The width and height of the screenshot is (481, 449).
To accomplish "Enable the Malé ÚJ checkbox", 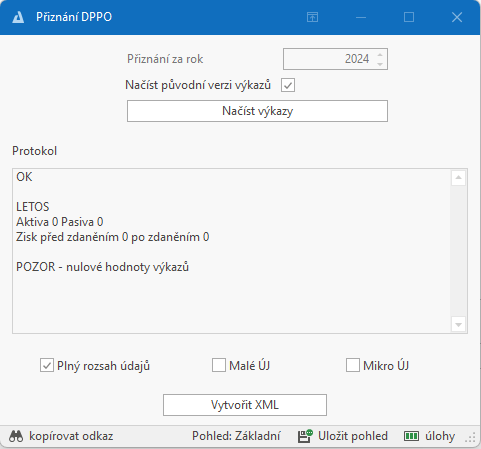I will pyautogui.click(x=219, y=365).
